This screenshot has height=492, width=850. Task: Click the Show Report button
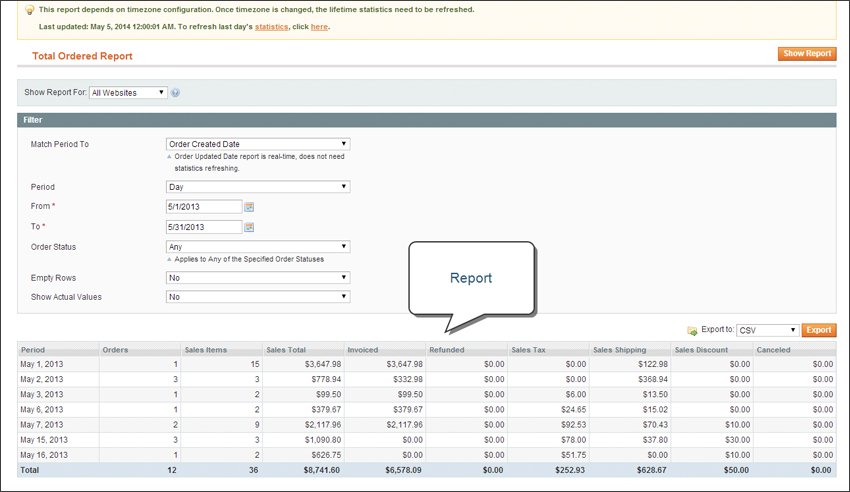(x=807, y=54)
